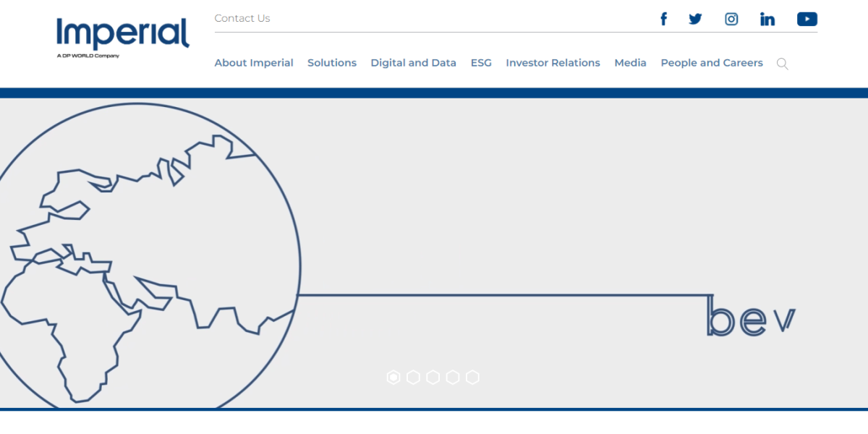Image resolution: width=868 pixels, height=434 pixels.
Task: Select the third carousel slide indicator
Action: 433,377
